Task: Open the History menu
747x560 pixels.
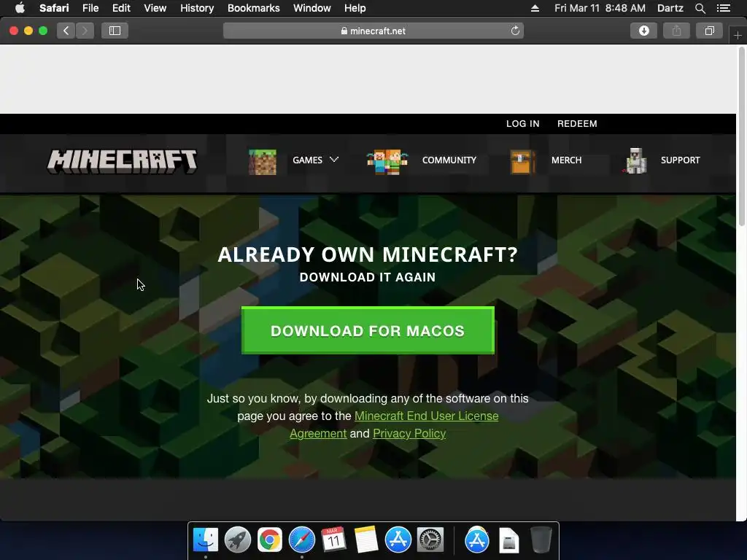Action: pyautogui.click(x=197, y=8)
